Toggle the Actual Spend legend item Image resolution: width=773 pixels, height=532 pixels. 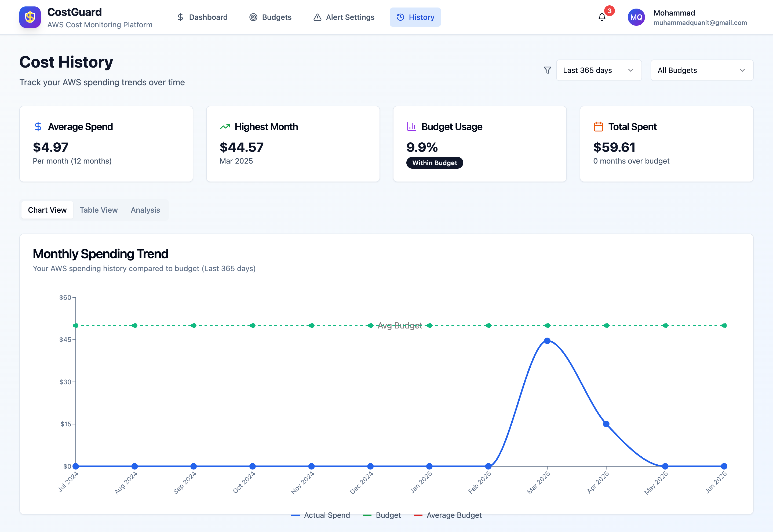pyautogui.click(x=321, y=515)
